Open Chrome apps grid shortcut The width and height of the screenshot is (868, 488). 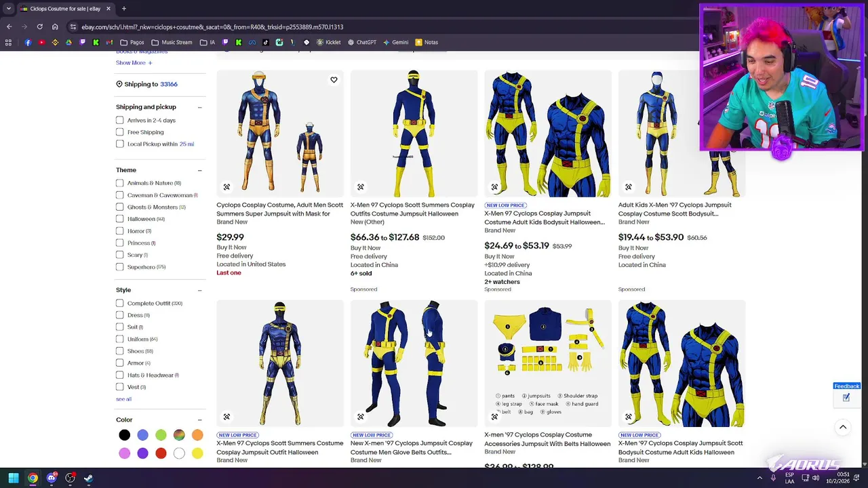pyautogui.click(x=8, y=42)
